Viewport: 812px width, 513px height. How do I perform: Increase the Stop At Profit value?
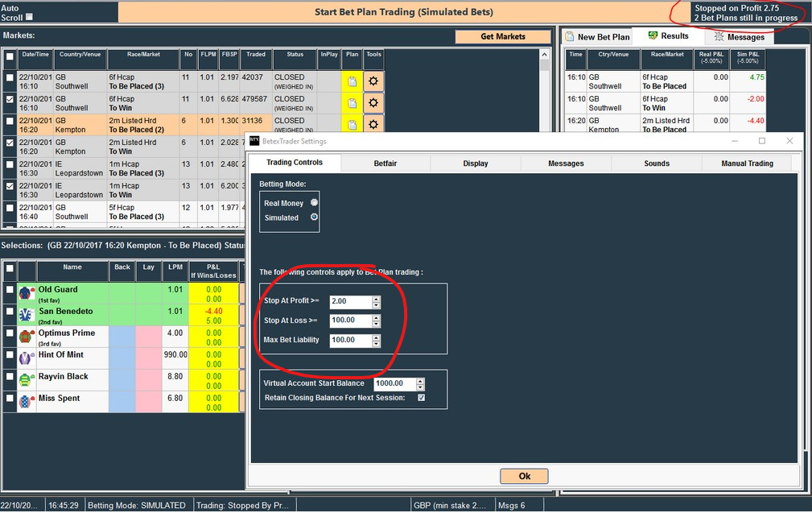376,299
